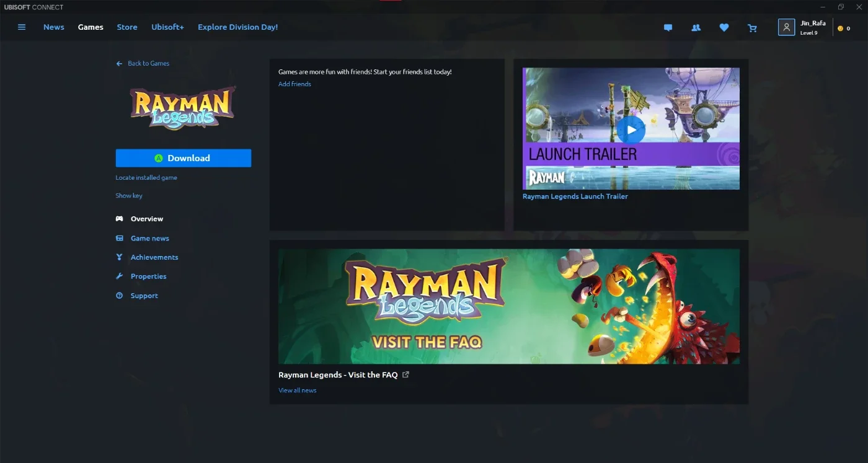Screen dimensions: 868x463
Task: Open the wishlist heart icon
Action: click(724, 28)
